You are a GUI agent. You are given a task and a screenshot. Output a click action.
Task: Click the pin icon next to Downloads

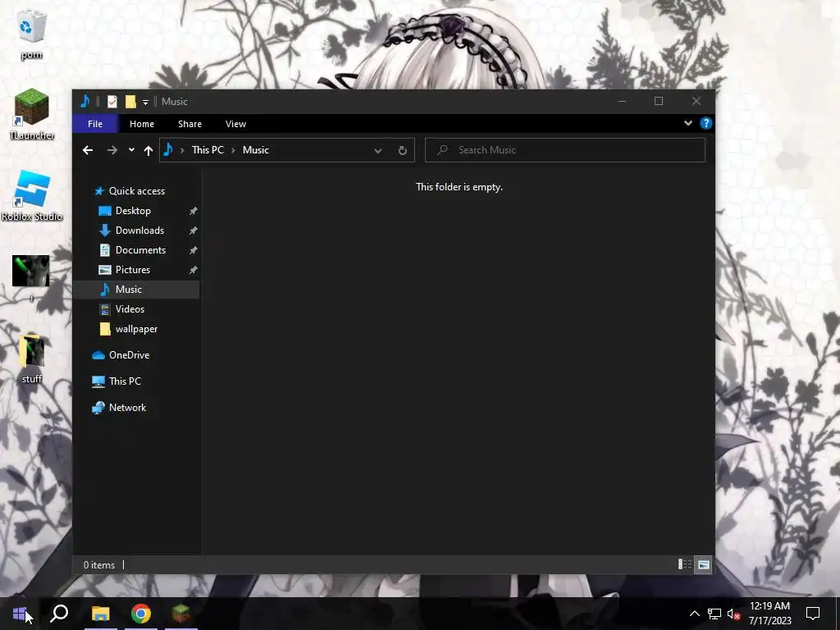point(194,231)
